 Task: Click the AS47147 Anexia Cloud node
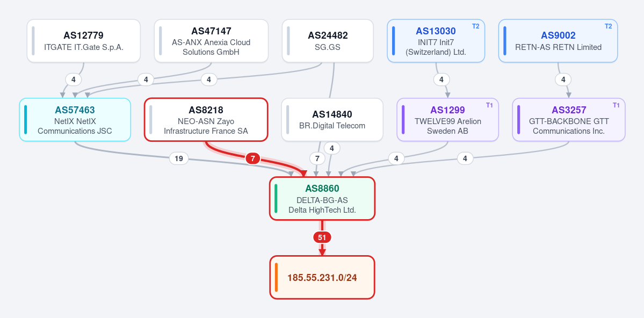211,41
